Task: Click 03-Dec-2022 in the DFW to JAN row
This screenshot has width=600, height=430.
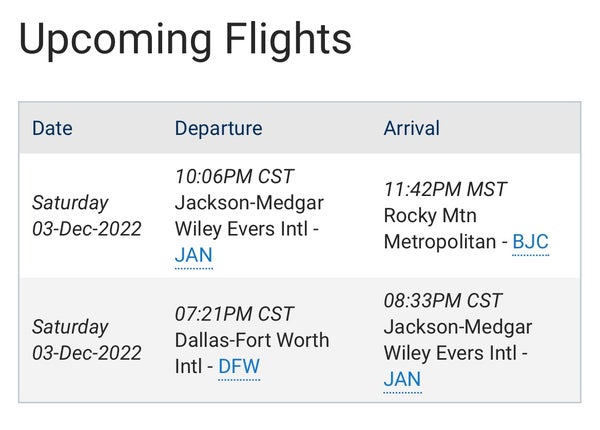Action: (x=87, y=353)
